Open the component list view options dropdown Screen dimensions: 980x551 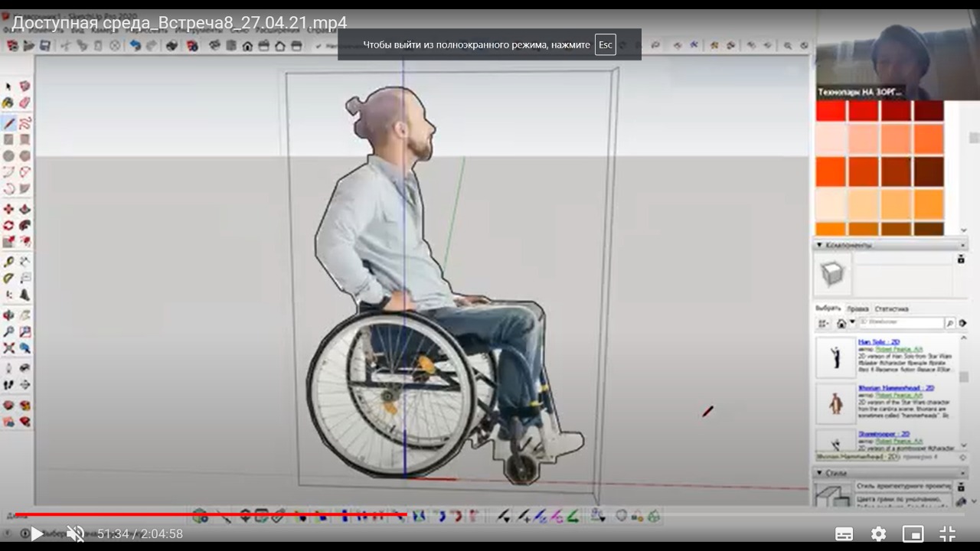point(824,323)
